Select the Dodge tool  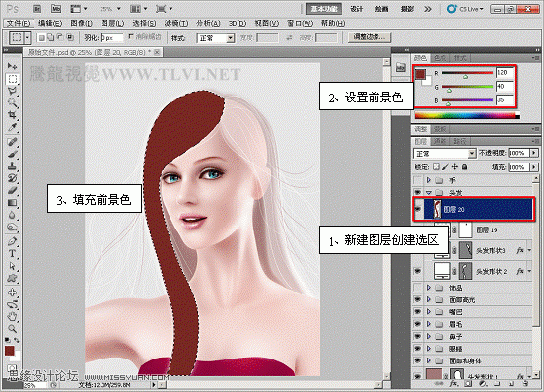[13, 228]
